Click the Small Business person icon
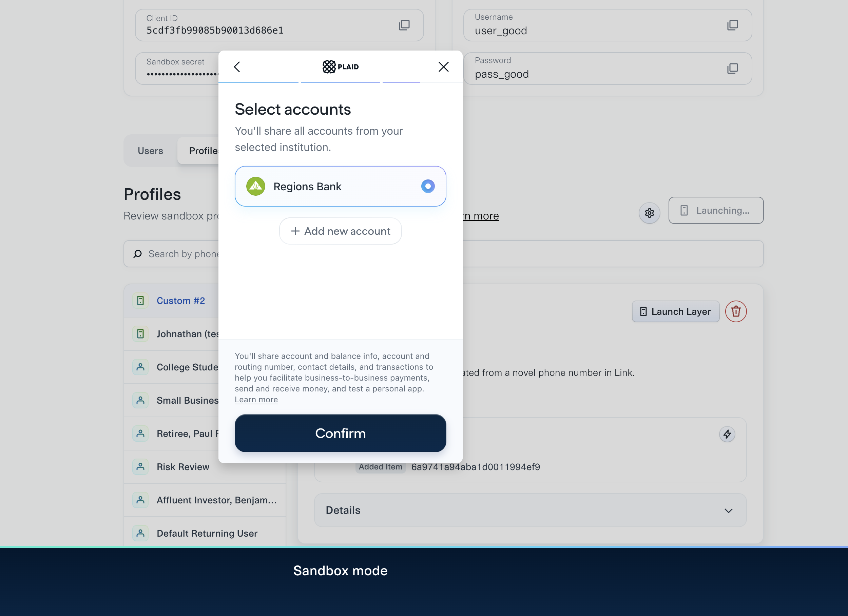Screen dimensions: 848x616 [x=140, y=400]
